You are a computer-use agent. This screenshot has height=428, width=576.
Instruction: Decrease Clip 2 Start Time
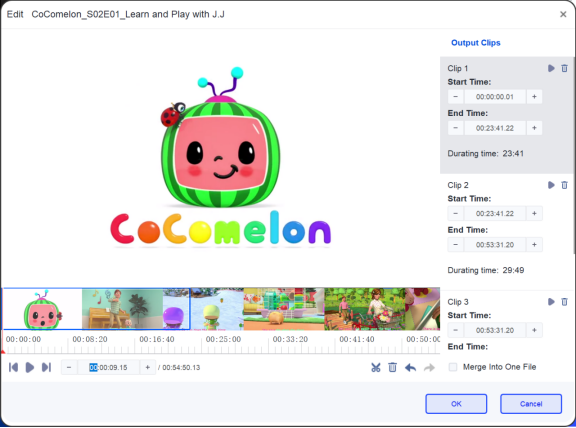tap(456, 213)
